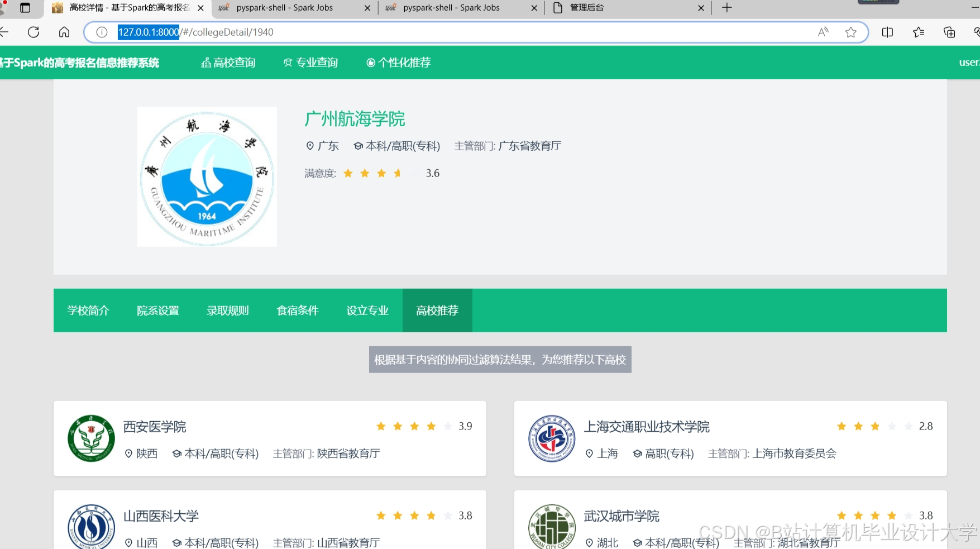Open the 西安医学院 recommendation card link
Viewport: 980px width, 549px height.
[154, 427]
